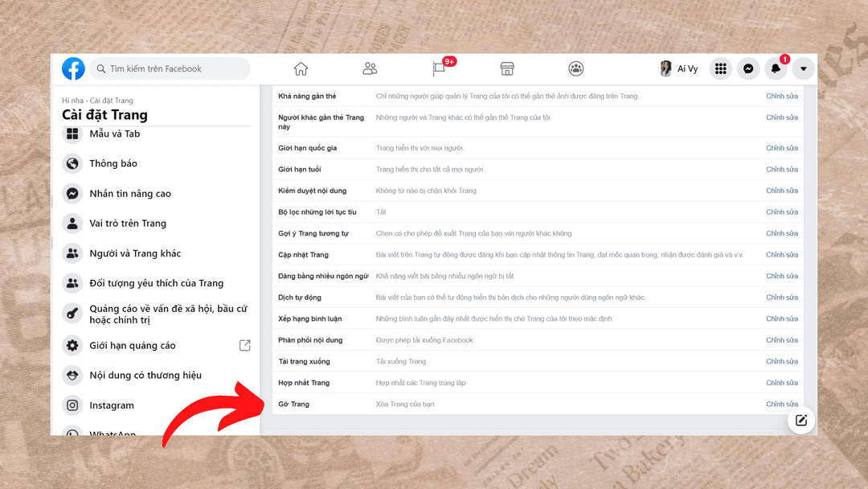
Task: Click the new message compose icon
Action: (801, 421)
